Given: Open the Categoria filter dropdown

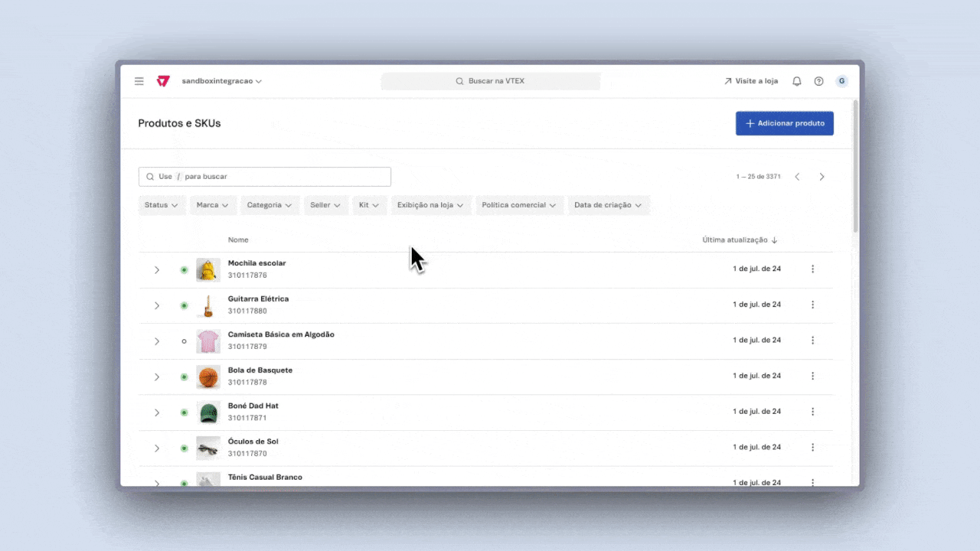Looking at the screenshot, I should pos(269,205).
